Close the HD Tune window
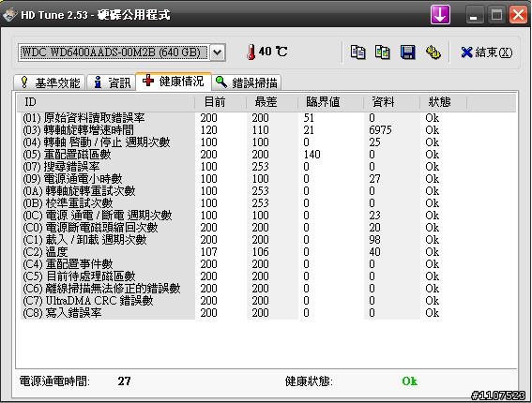The width and height of the screenshot is (532, 403). click(x=519, y=15)
